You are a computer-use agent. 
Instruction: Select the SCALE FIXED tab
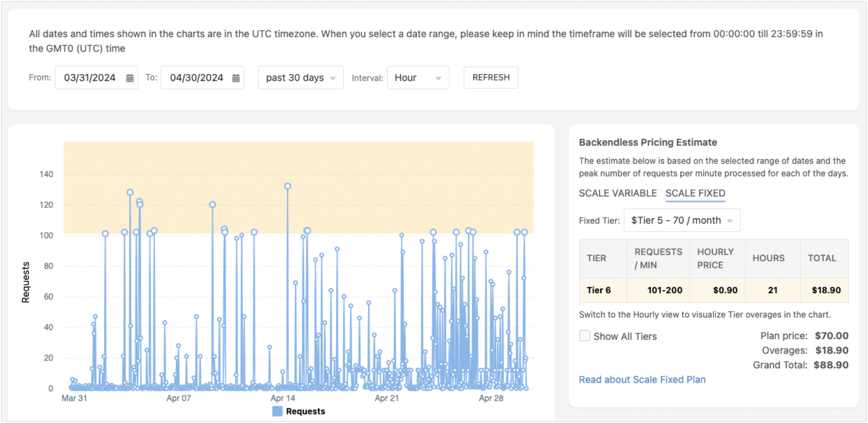(695, 193)
